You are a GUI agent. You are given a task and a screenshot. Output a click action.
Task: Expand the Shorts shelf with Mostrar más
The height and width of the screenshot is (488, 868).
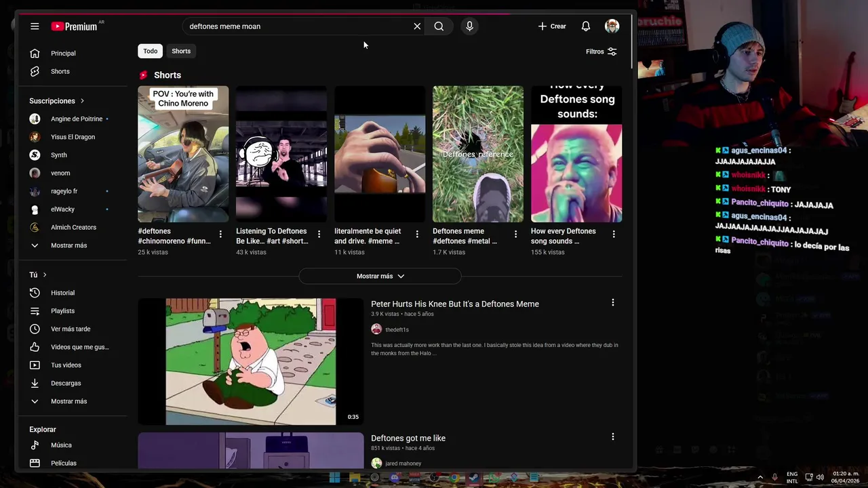pyautogui.click(x=380, y=276)
